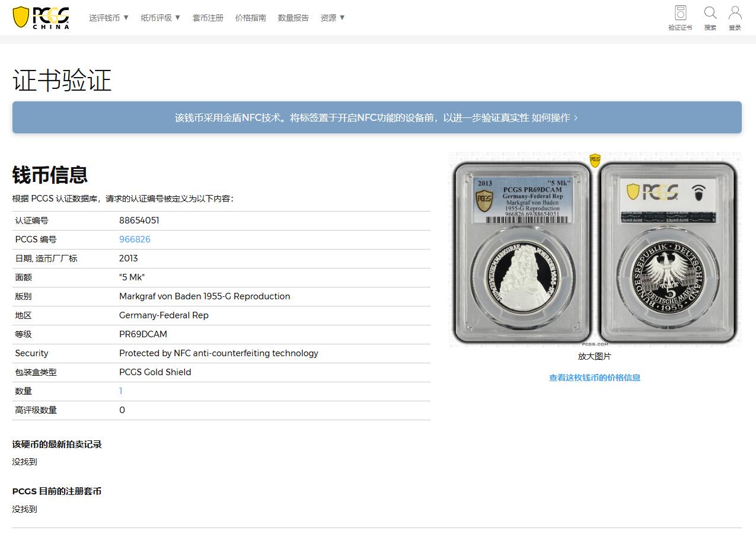This screenshot has height=537, width=756.
Task: Open the 套币注册 menu item
Action: tap(208, 18)
